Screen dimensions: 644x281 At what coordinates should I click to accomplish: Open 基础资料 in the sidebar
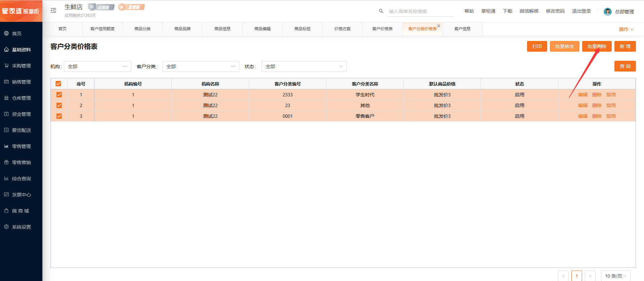pyautogui.click(x=21, y=50)
